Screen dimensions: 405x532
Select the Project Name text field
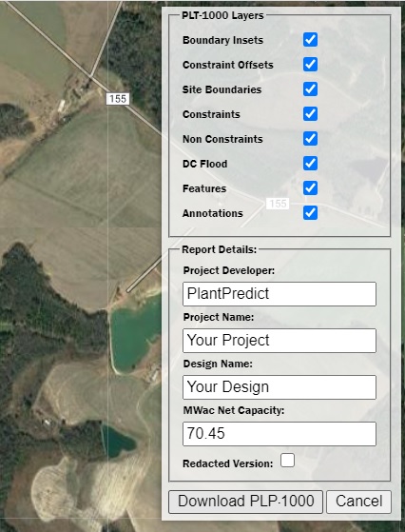click(x=280, y=341)
